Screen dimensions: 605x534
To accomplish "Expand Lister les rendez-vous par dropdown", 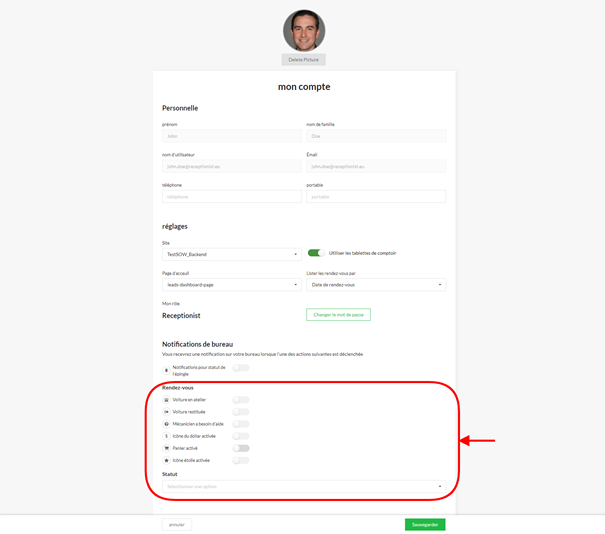I will point(376,284).
